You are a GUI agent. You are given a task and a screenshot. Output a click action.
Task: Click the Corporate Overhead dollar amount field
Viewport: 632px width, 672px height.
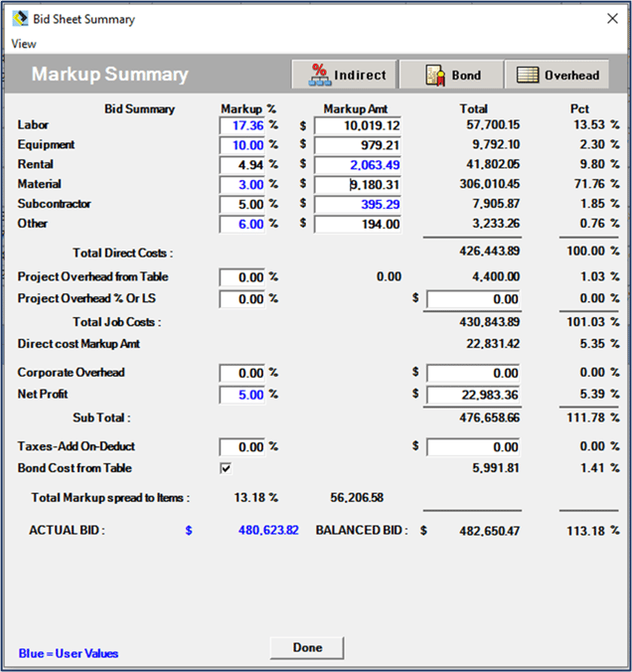473,373
